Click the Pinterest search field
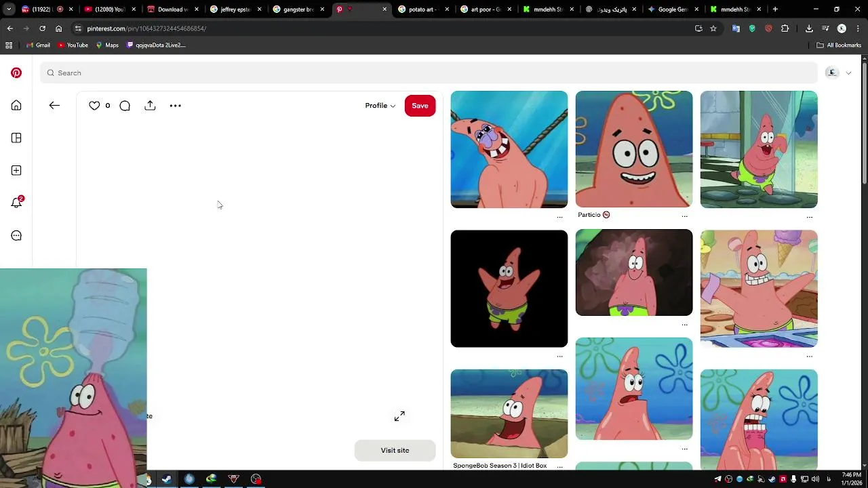The height and width of the screenshot is (488, 868). point(429,73)
